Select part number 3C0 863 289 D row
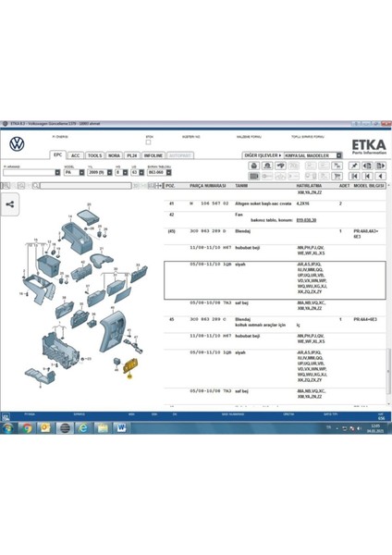The image size is (392, 555). [x=275, y=234]
